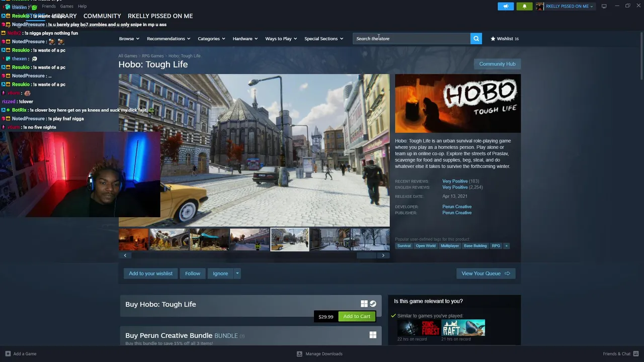
Task: Click the Wishlist star icon
Action: tap(493, 39)
